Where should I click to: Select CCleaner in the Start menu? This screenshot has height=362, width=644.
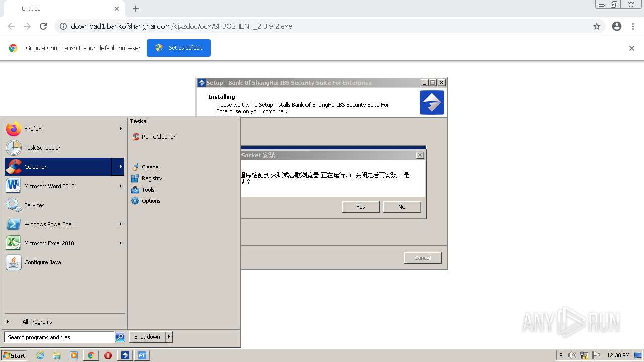pos(58,167)
